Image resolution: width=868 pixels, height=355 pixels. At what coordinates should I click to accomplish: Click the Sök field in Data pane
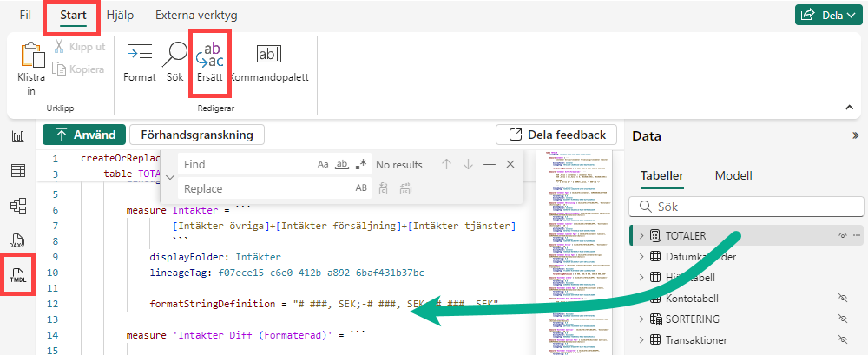[x=746, y=207]
